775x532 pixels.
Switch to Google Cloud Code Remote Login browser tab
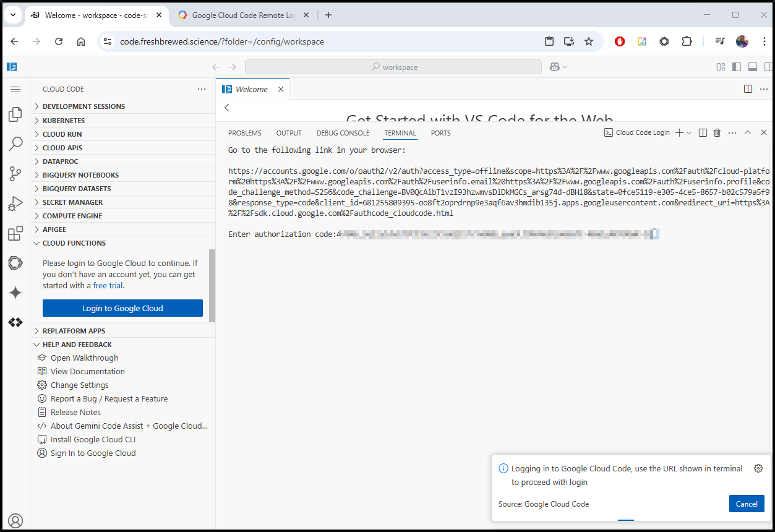tap(244, 15)
